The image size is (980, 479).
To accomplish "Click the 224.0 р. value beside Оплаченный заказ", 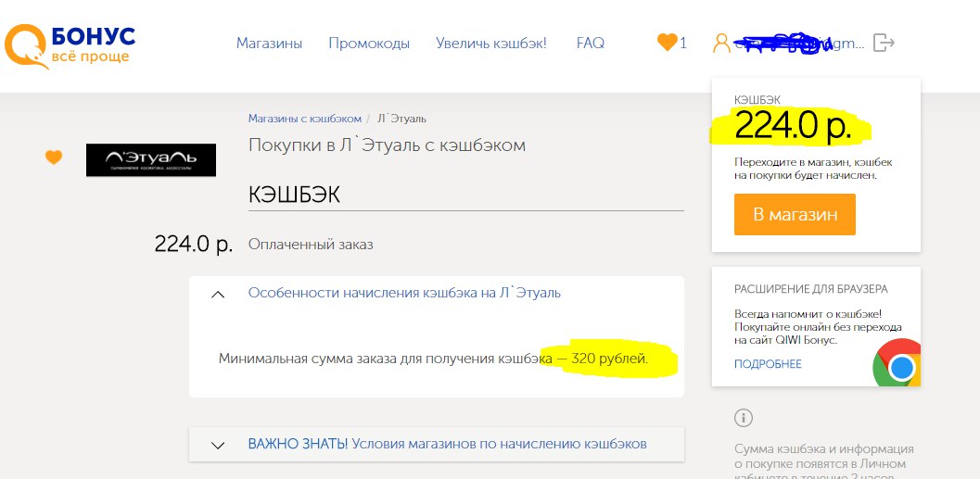I will coord(194,244).
